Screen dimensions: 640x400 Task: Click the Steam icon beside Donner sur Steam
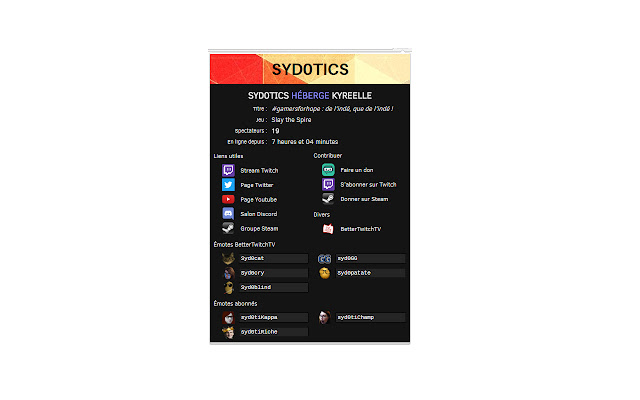328,199
